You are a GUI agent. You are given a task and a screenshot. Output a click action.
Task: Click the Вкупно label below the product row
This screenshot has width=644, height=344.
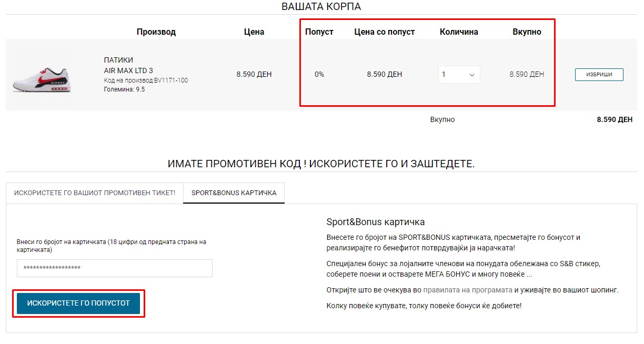442,119
